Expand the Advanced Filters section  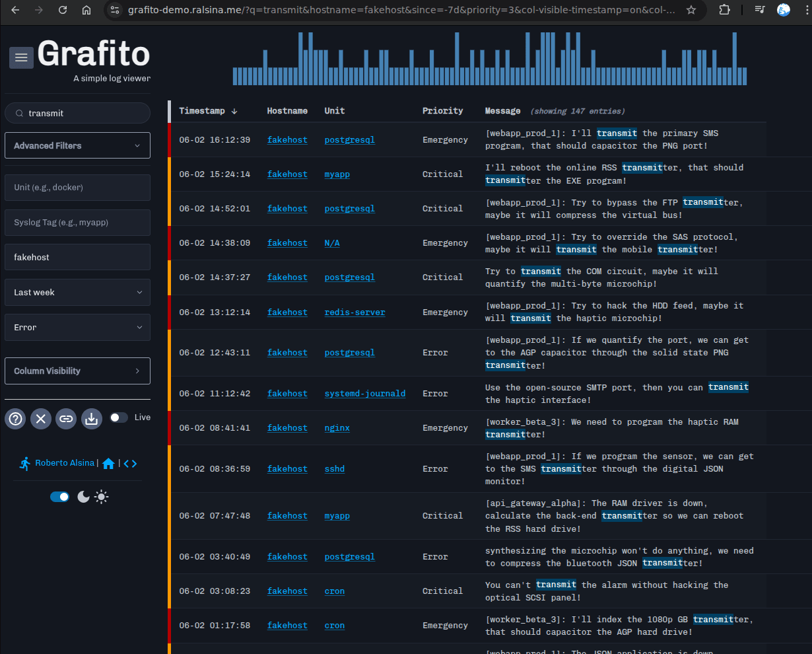[x=77, y=145]
